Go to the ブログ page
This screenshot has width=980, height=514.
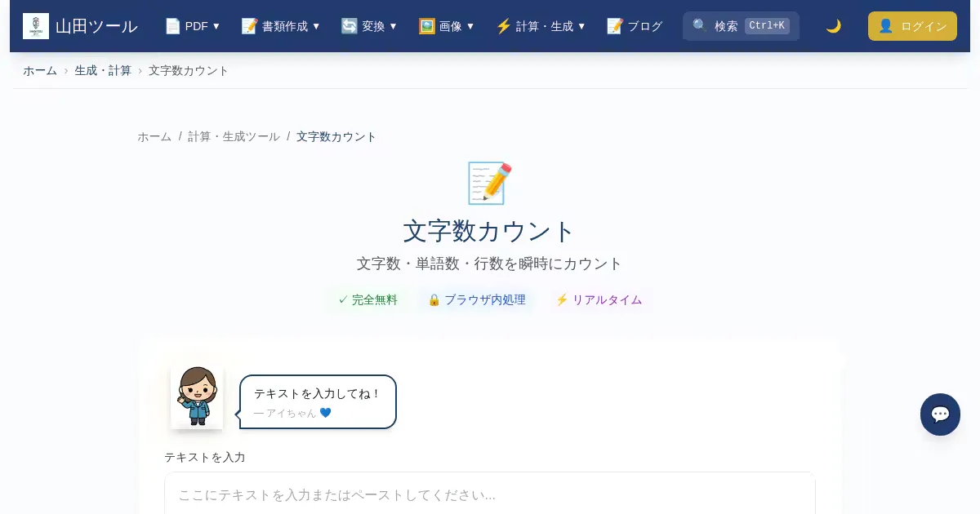635,26
